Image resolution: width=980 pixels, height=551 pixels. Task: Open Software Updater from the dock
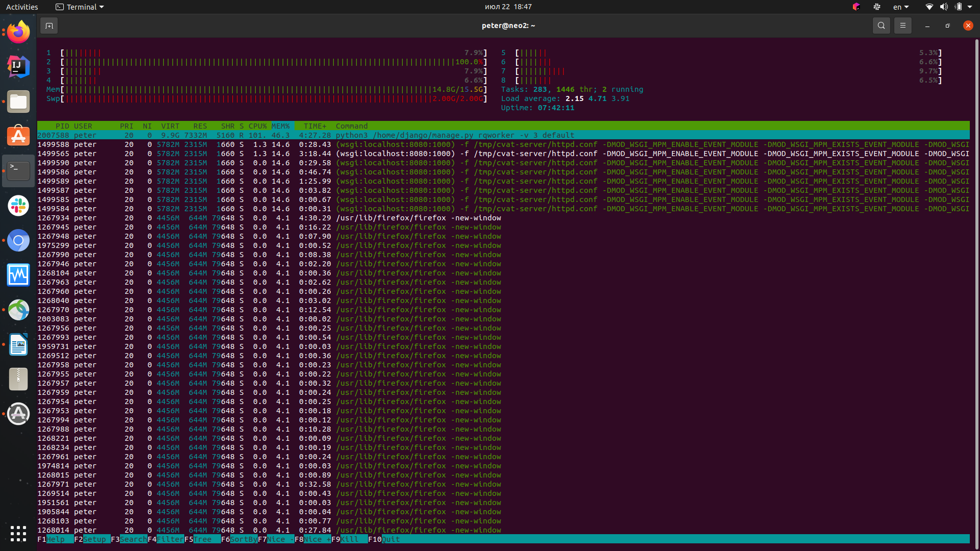18,414
